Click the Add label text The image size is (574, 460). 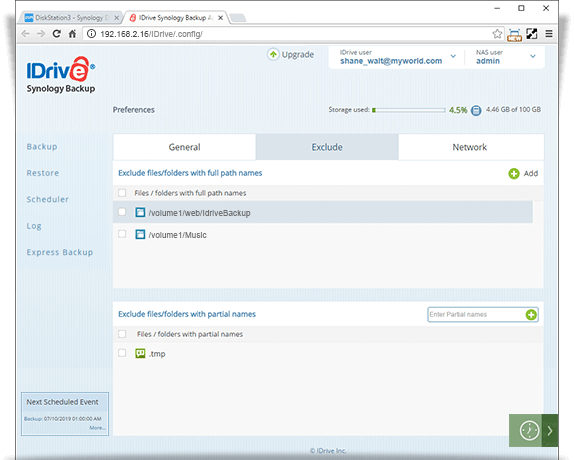(x=531, y=173)
